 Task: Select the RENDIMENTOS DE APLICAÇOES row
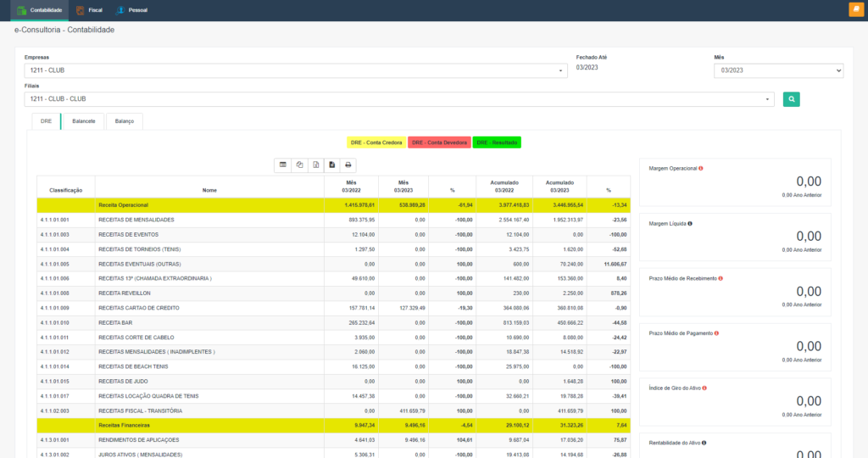(333, 440)
